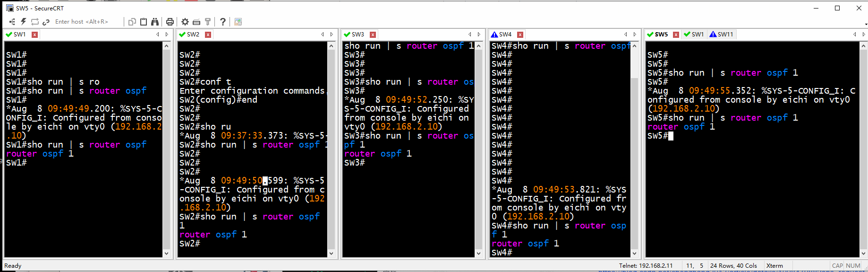The height and width of the screenshot is (272, 868).
Task: Switch to the SW11 tab
Action: point(722,35)
